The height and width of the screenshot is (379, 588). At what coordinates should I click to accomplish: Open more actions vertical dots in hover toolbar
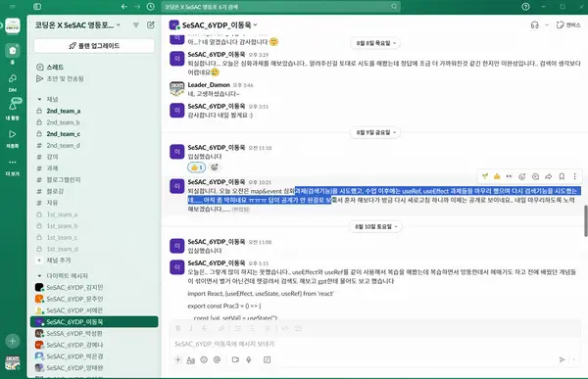[x=575, y=176]
